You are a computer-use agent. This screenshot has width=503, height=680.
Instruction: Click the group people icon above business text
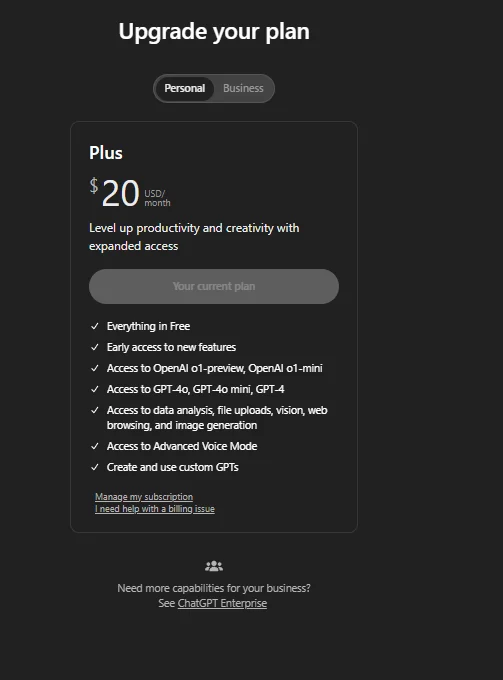(214, 566)
